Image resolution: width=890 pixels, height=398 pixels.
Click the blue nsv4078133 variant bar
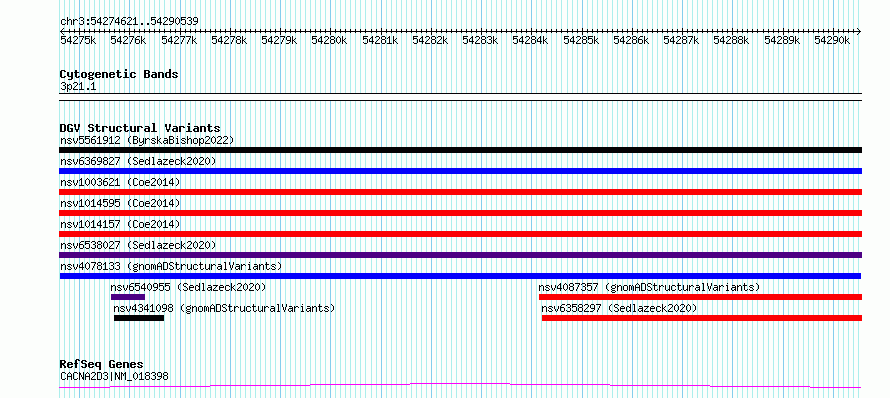click(x=461, y=276)
